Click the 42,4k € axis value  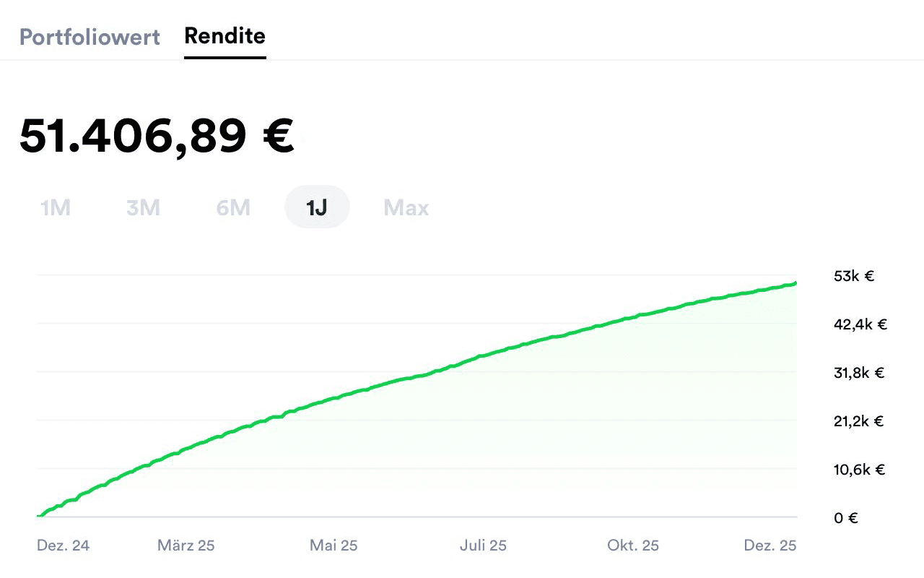point(860,324)
